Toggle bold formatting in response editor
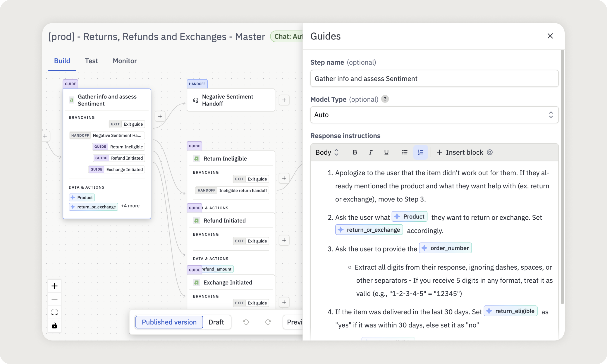The width and height of the screenshot is (607, 364). [x=355, y=152]
